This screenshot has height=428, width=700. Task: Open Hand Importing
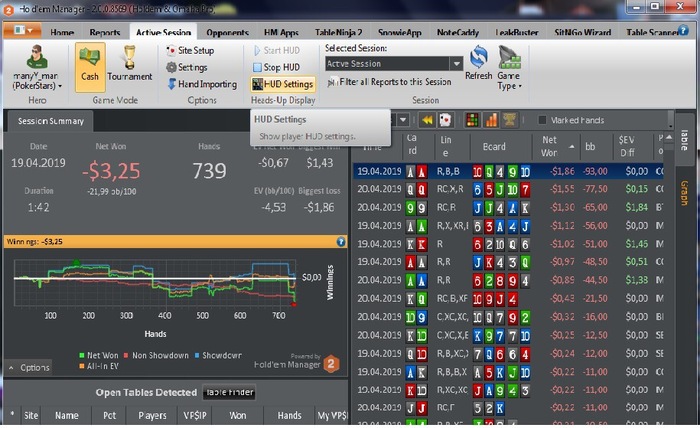pos(202,84)
